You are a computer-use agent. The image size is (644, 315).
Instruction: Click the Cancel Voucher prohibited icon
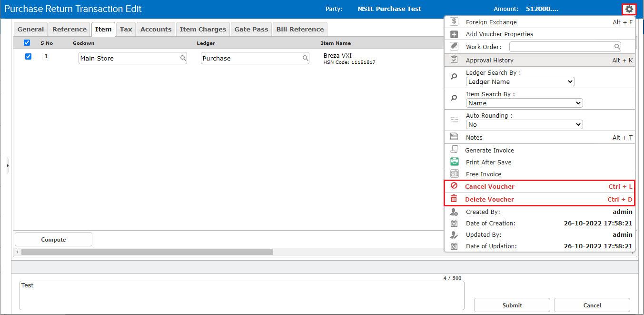pos(454,186)
